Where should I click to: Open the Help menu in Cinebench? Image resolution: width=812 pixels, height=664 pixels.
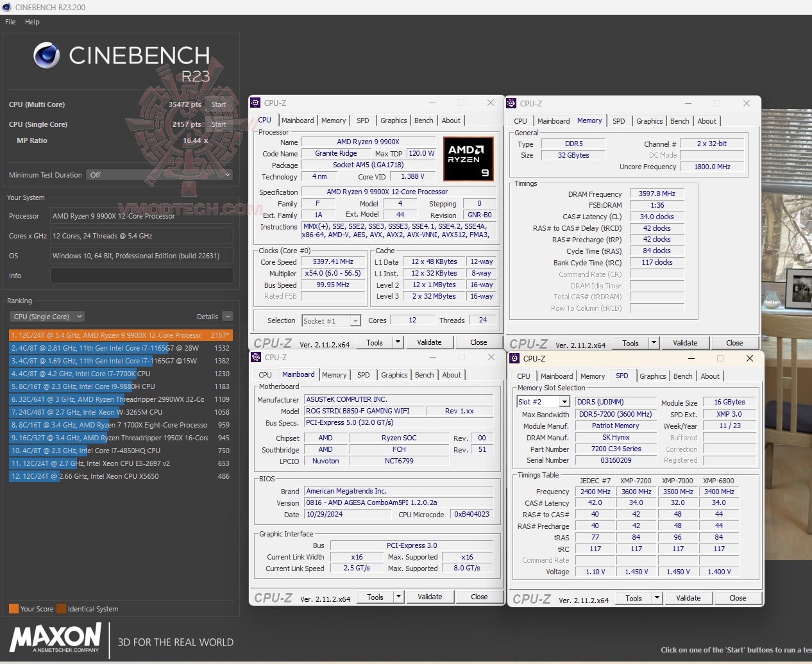click(32, 21)
